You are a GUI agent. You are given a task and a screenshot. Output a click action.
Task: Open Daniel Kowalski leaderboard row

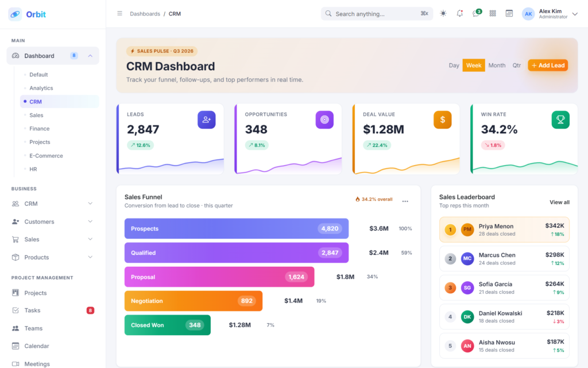click(504, 317)
